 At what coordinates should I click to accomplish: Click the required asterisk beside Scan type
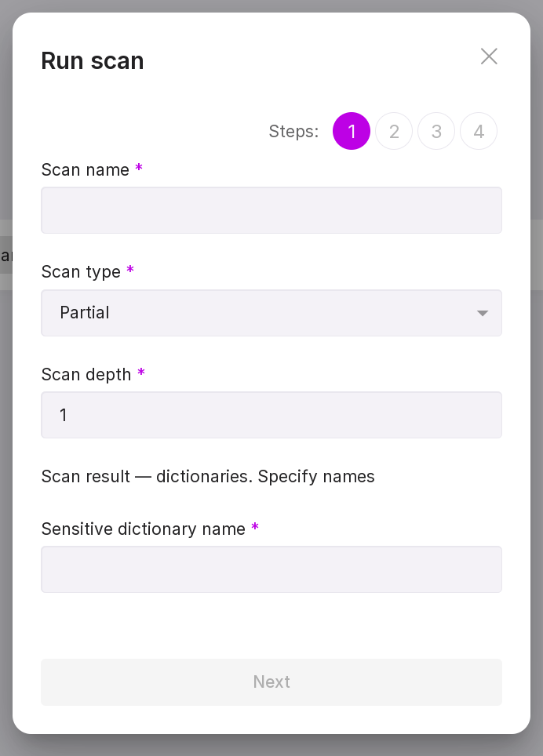(x=130, y=271)
